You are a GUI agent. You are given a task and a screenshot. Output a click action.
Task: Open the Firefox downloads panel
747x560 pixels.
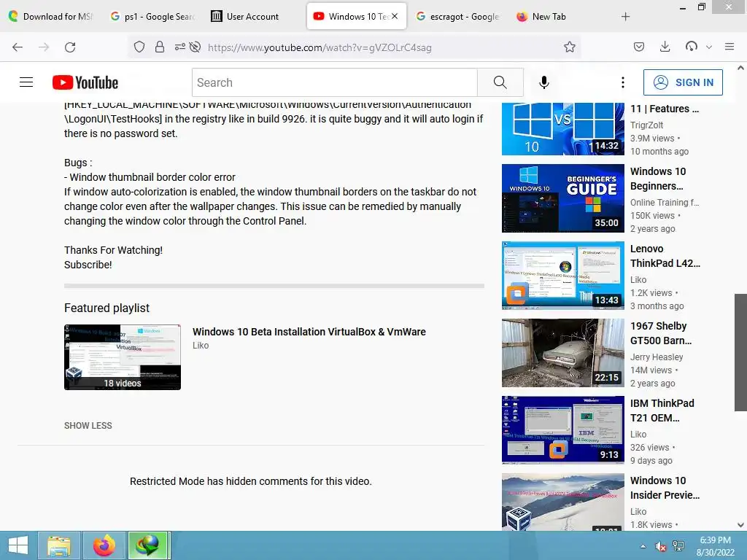click(x=665, y=47)
